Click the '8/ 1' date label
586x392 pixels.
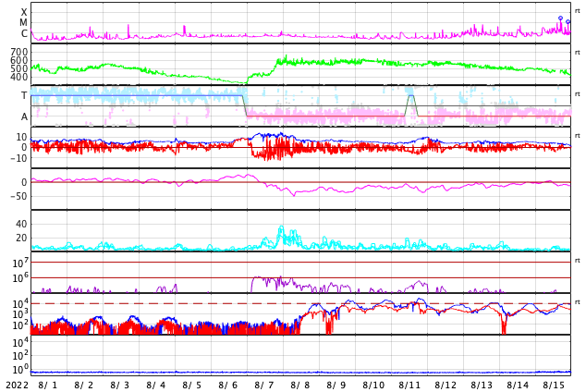(47, 386)
